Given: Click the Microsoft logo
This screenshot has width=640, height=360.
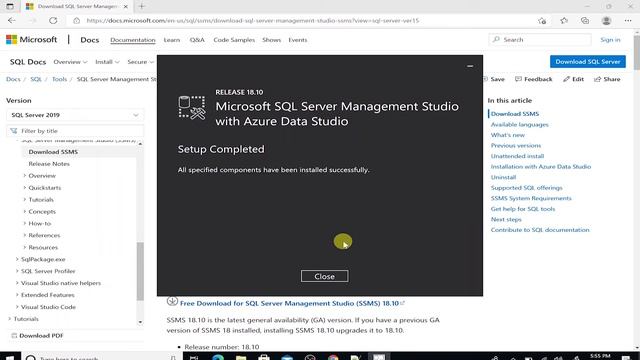Looking at the screenshot, I should point(31,40).
